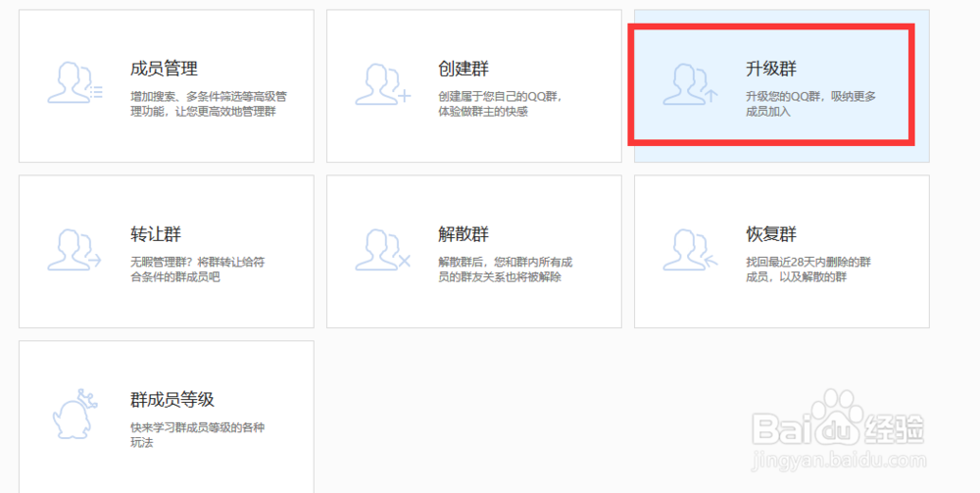Click description 增加搜索、多条件筛选等高级管理功能
Screen dimensions: 980x493
(209, 104)
